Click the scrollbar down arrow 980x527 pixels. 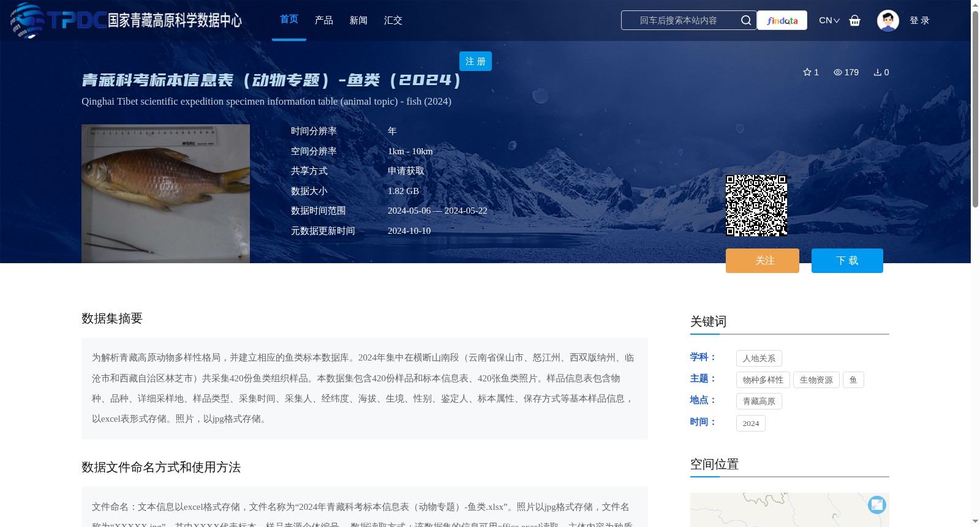pos(975,521)
